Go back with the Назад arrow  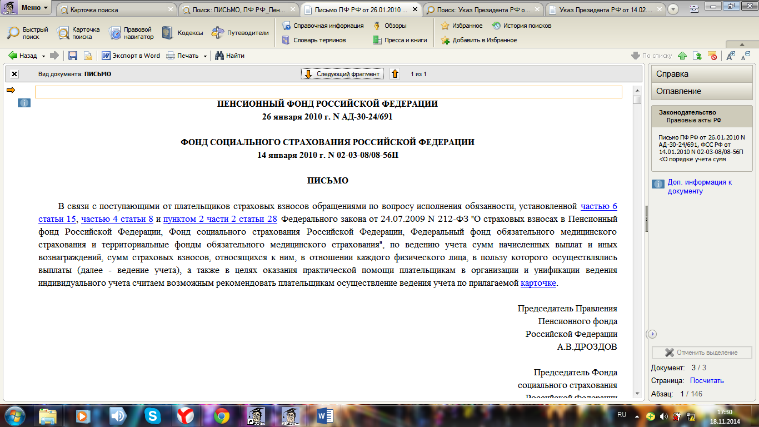click(23, 56)
